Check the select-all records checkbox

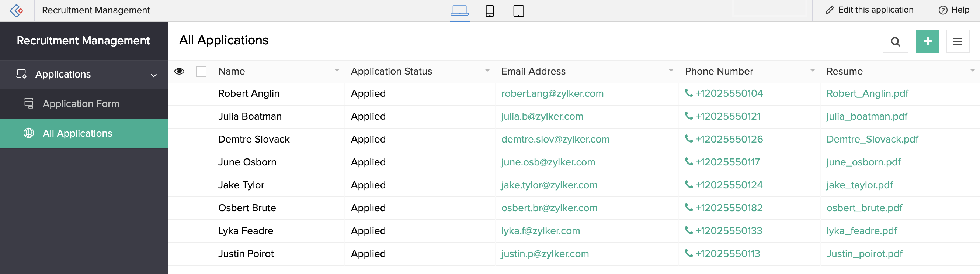pyautogui.click(x=201, y=72)
